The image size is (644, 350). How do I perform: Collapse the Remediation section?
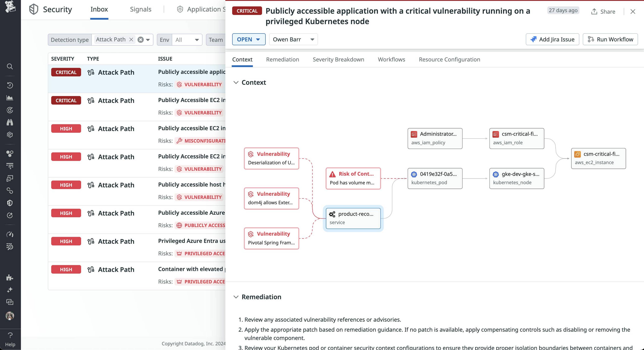(236, 297)
